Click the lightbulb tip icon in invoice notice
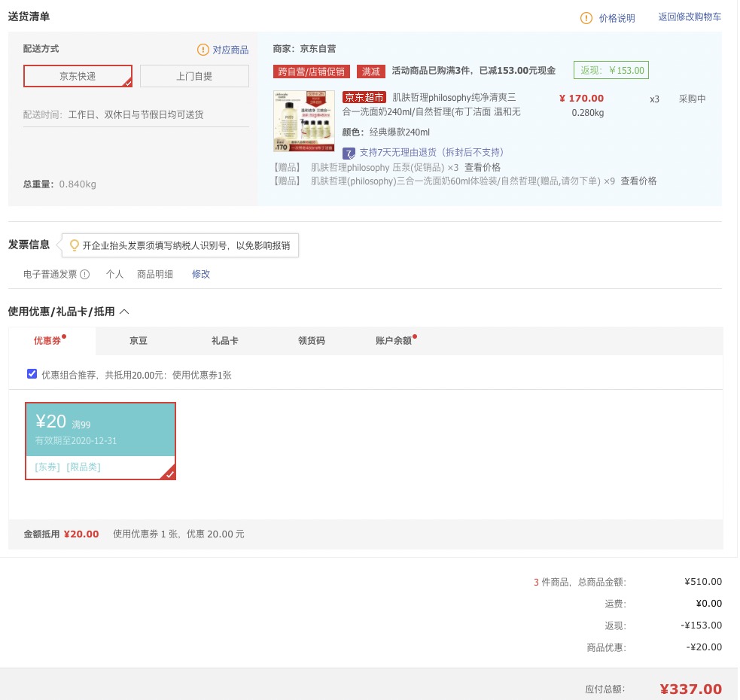This screenshot has height=700, width=740. 74,245
